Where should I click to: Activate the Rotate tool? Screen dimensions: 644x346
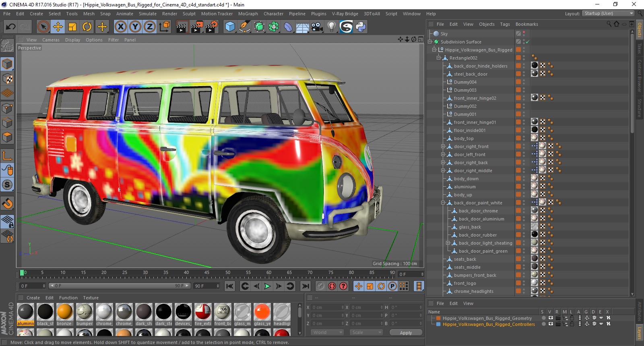point(87,27)
